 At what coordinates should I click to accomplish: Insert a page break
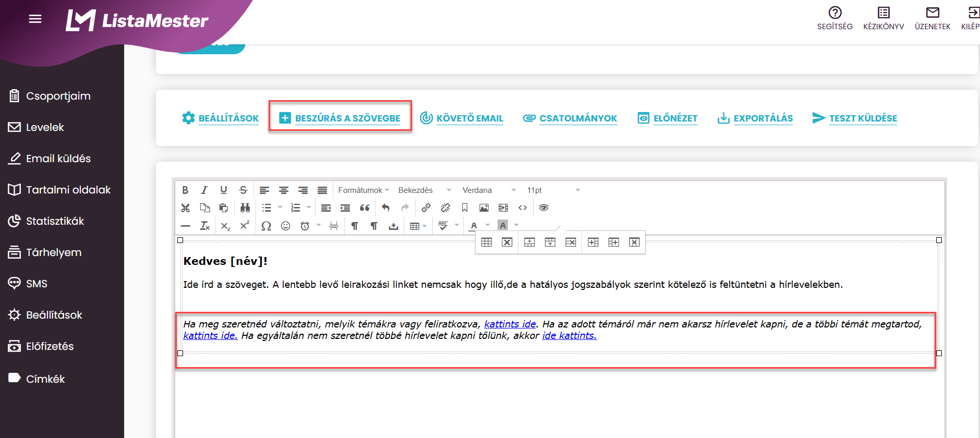point(334,226)
